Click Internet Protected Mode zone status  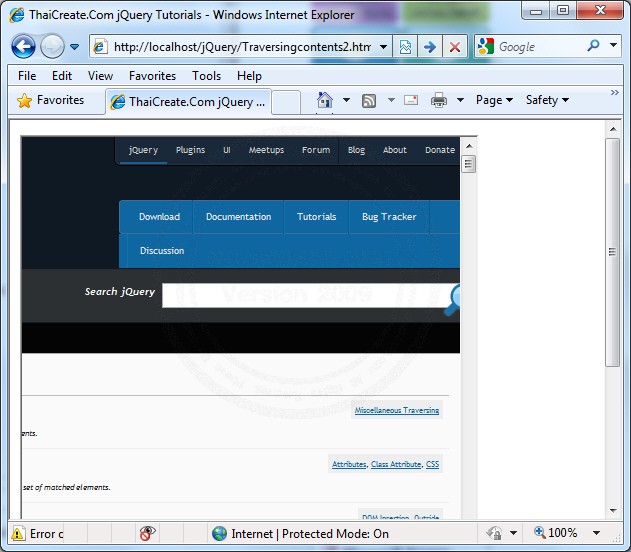(300, 534)
